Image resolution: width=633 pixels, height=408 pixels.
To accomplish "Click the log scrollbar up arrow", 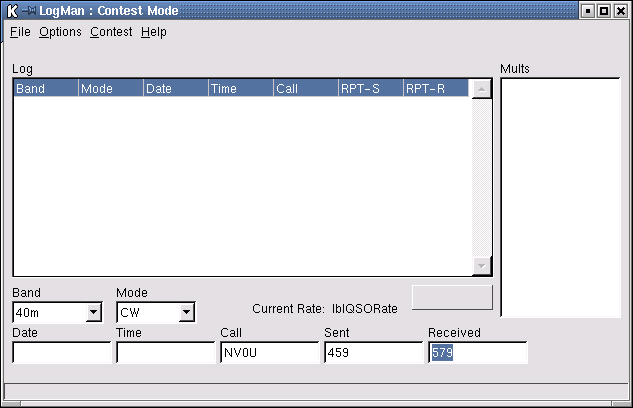I will tap(482, 90).
